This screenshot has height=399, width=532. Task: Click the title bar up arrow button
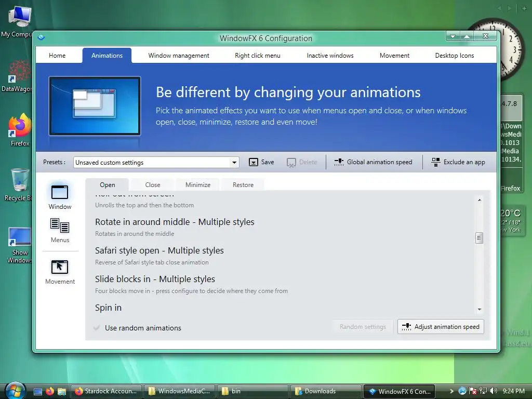tap(467, 36)
